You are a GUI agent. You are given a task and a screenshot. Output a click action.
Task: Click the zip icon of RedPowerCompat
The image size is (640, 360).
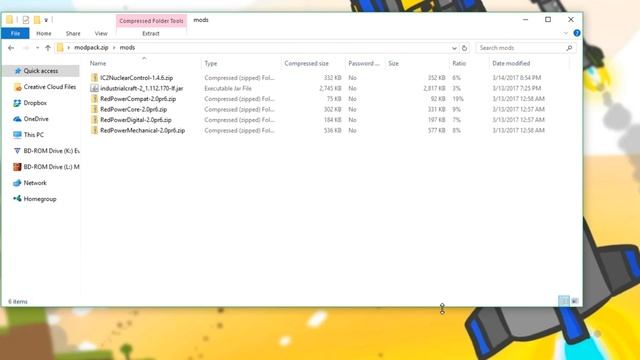(94, 99)
